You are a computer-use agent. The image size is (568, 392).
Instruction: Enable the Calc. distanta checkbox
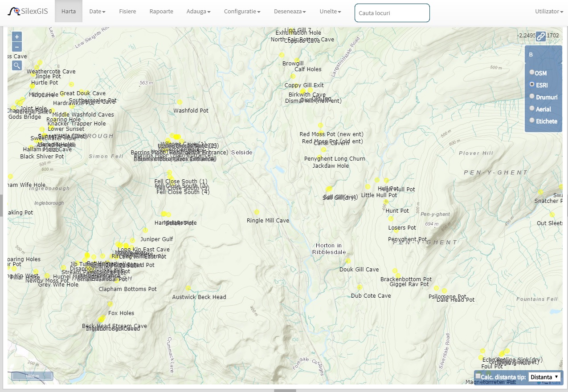point(478,376)
